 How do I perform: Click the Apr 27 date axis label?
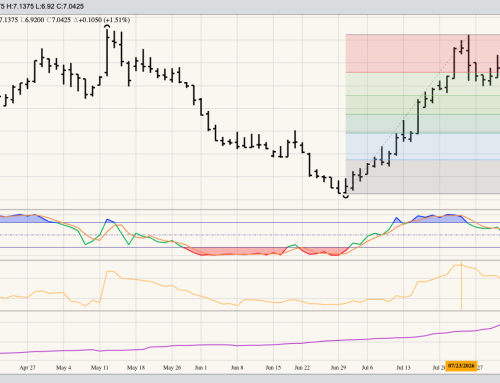click(x=27, y=368)
